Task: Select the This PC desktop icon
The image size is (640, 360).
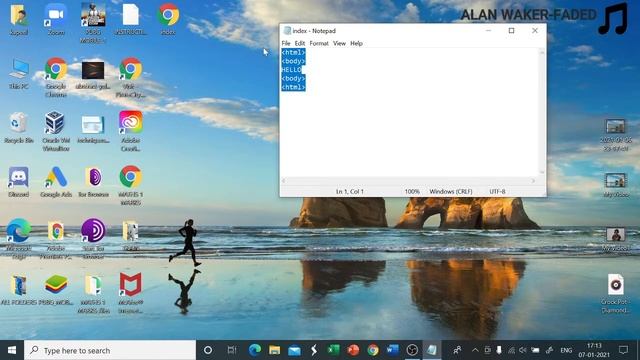Action: (x=19, y=73)
